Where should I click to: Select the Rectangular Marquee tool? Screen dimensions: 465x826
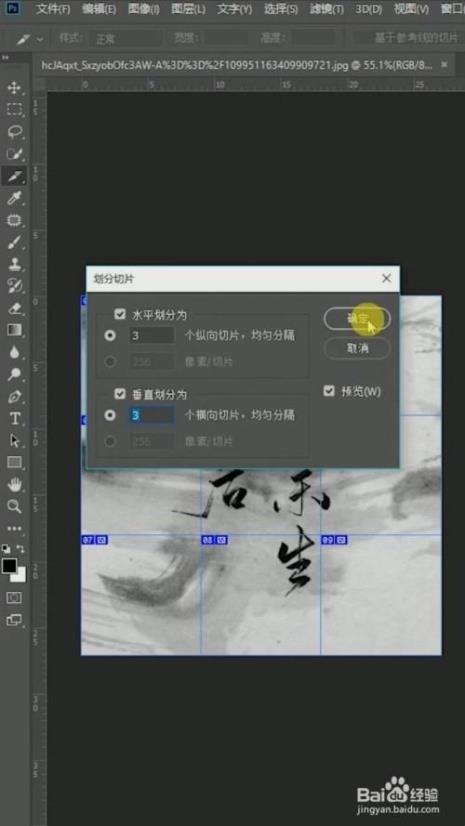pos(14,110)
